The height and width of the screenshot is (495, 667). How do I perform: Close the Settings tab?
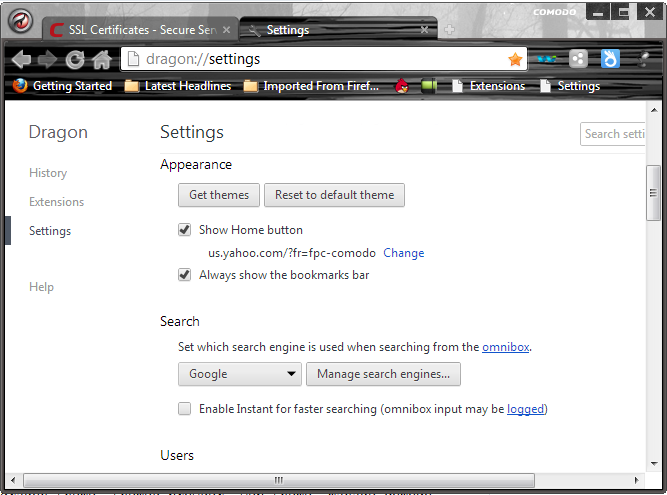click(x=425, y=30)
